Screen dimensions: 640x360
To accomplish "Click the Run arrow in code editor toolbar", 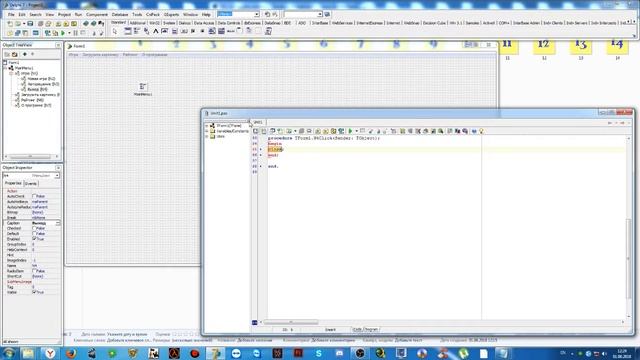I will (x=350, y=131).
